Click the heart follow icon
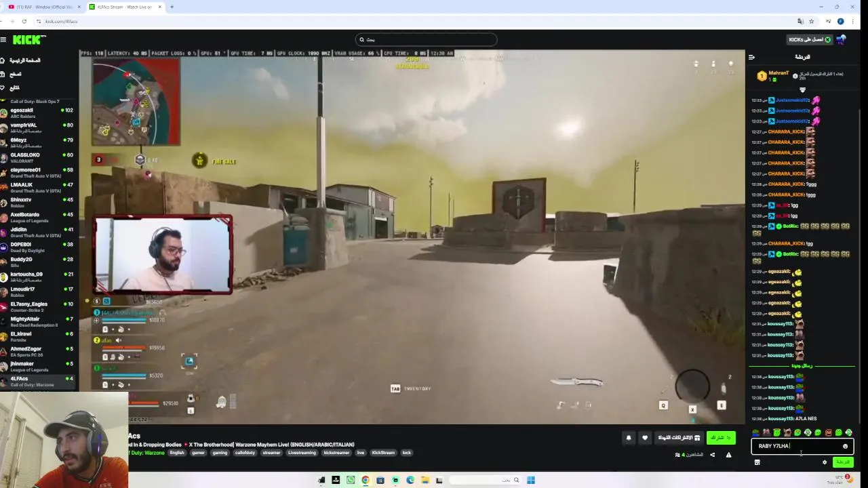This screenshot has height=488, width=868. (x=645, y=438)
